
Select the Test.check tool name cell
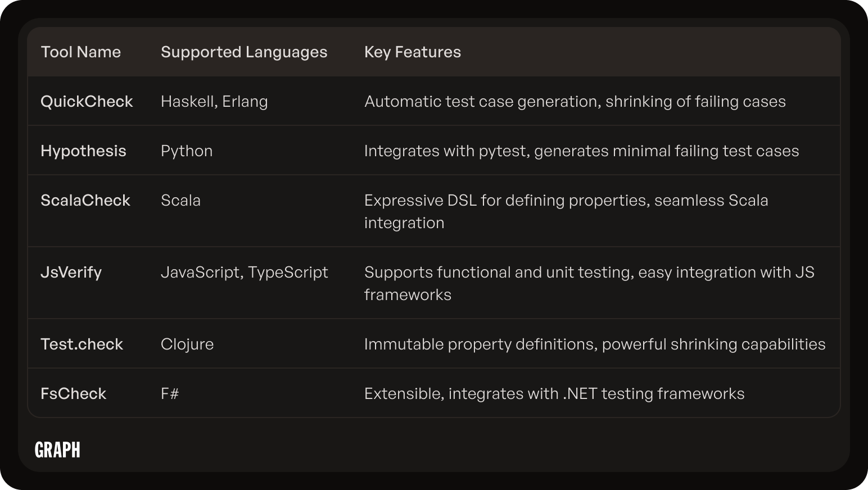[x=82, y=344]
